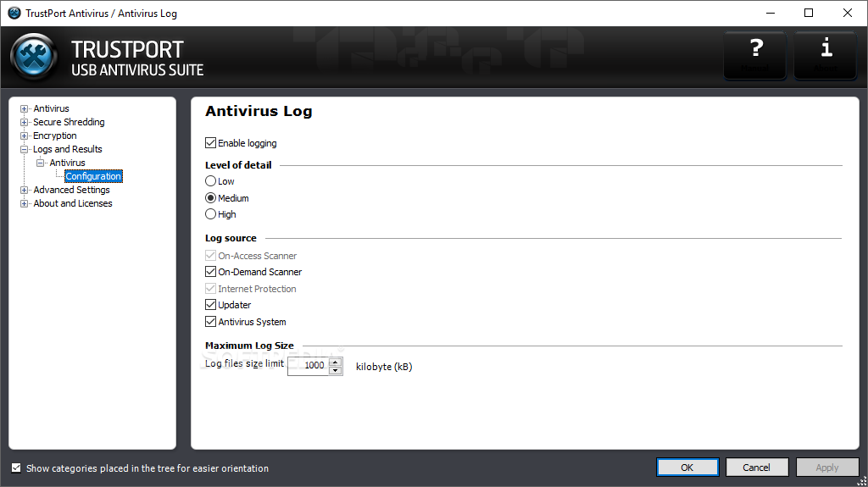
Task: Increase log size limit with up arrow
Action: [x=335, y=362]
